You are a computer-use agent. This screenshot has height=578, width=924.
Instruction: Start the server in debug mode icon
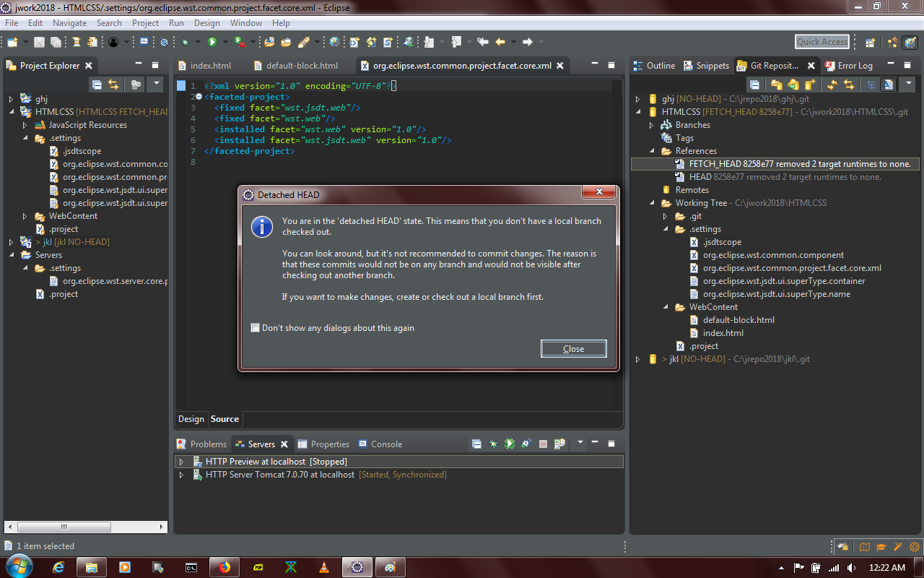point(493,444)
